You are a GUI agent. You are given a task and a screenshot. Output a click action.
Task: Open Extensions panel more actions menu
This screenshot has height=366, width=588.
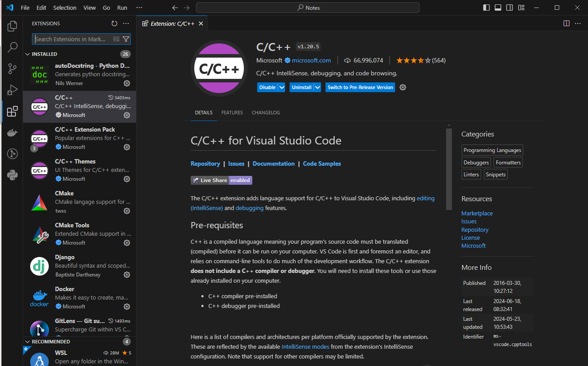click(x=126, y=23)
